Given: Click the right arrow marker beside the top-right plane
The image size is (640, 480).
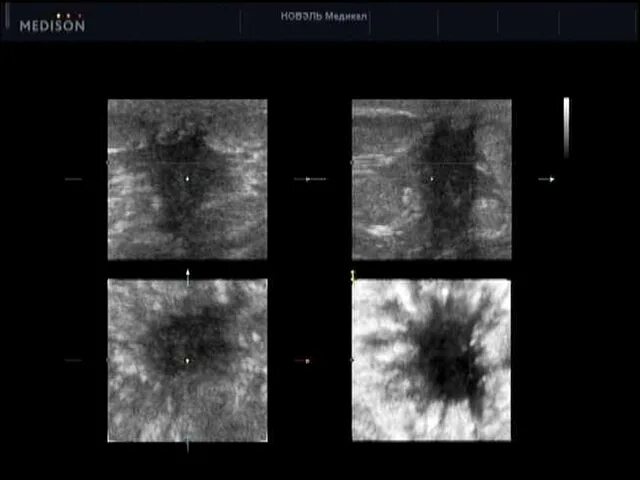Looking at the screenshot, I should [547, 179].
